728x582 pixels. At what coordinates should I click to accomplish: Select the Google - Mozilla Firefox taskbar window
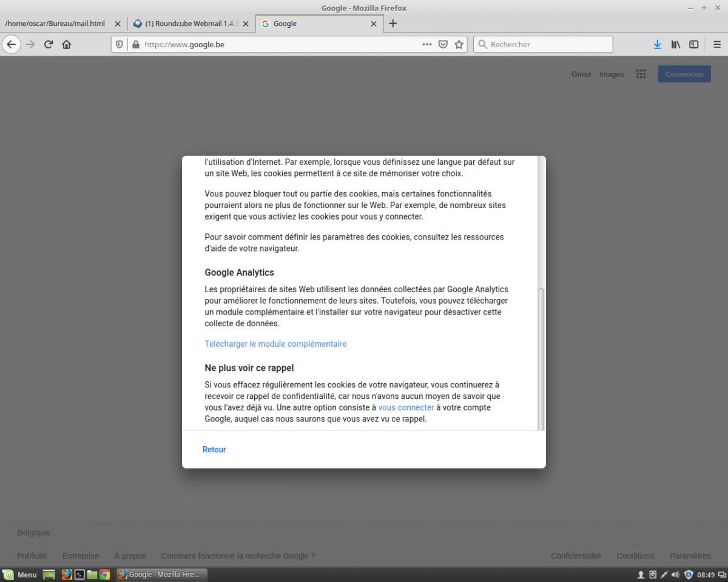(x=161, y=575)
